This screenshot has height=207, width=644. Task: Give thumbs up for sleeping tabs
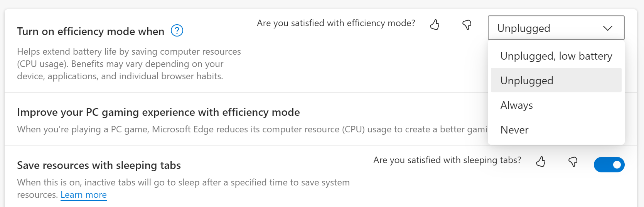(x=541, y=162)
